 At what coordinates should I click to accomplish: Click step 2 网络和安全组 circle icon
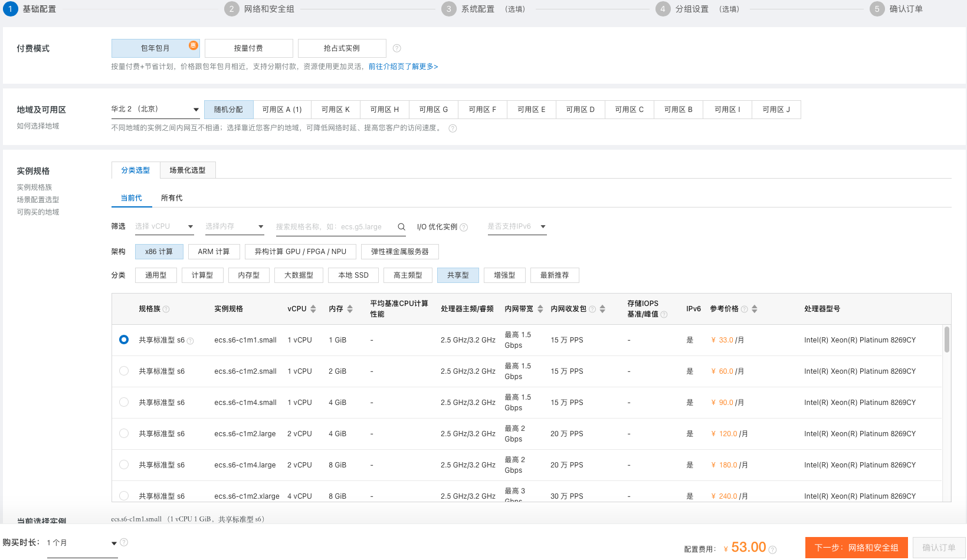point(232,9)
